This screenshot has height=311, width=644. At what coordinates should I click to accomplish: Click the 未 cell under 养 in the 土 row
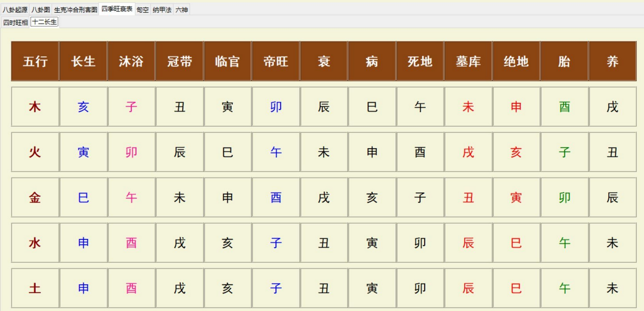click(612, 288)
